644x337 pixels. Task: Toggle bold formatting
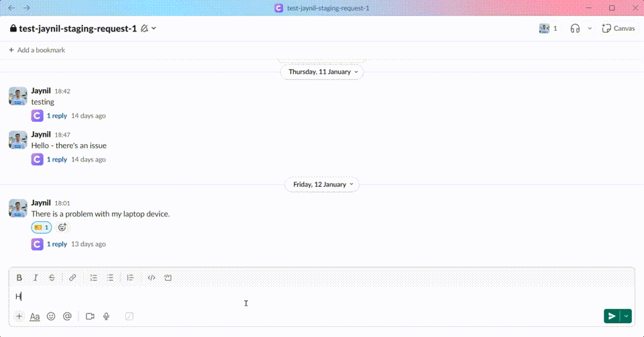click(x=19, y=277)
